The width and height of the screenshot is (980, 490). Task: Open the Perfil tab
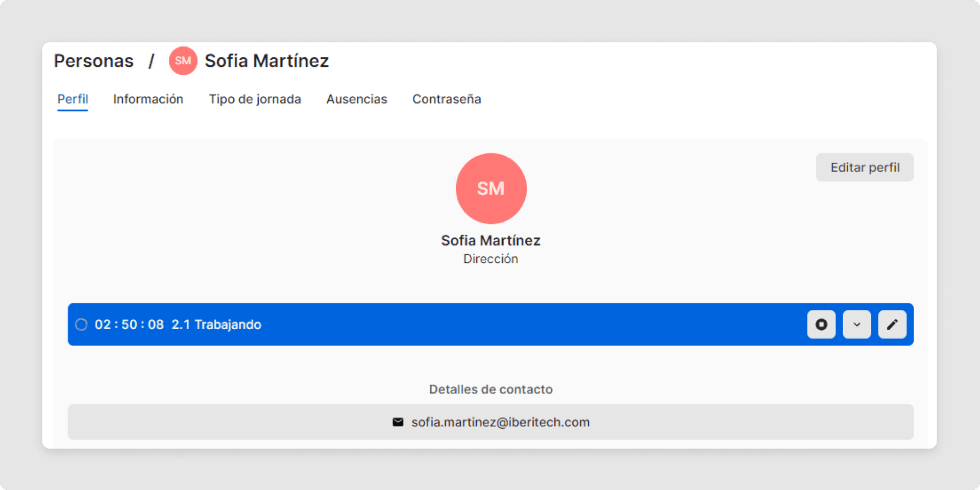click(72, 99)
